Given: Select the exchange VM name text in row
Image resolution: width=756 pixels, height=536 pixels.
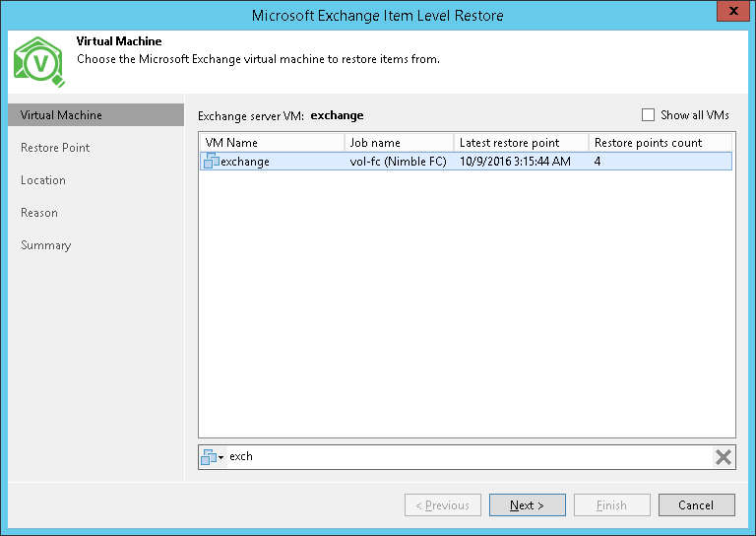Looking at the screenshot, I should click(x=245, y=162).
